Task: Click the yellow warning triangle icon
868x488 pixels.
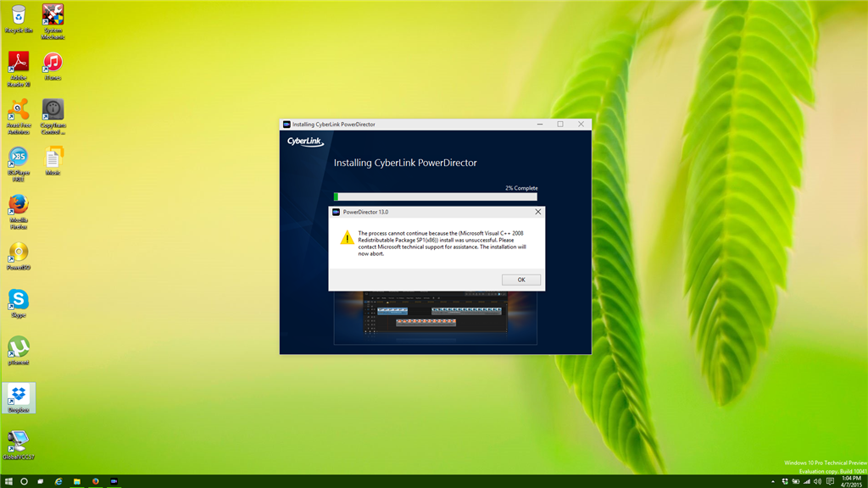Action: point(347,237)
